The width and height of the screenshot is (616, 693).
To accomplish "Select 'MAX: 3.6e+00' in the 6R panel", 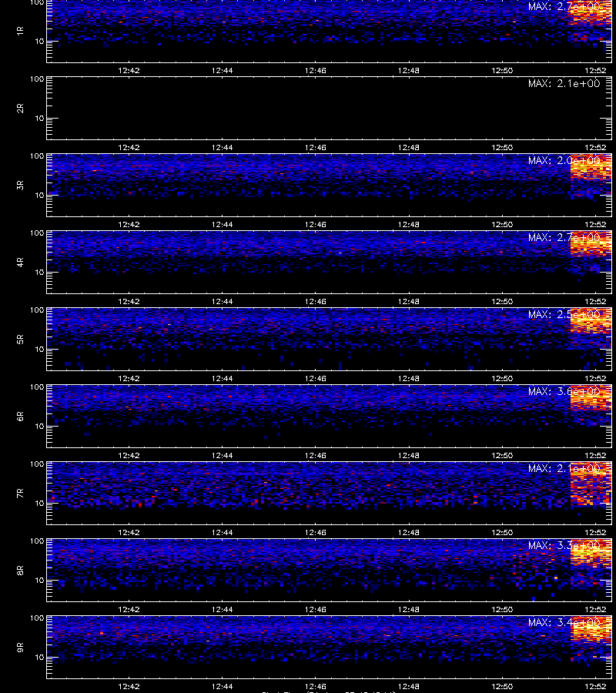I will [564, 392].
